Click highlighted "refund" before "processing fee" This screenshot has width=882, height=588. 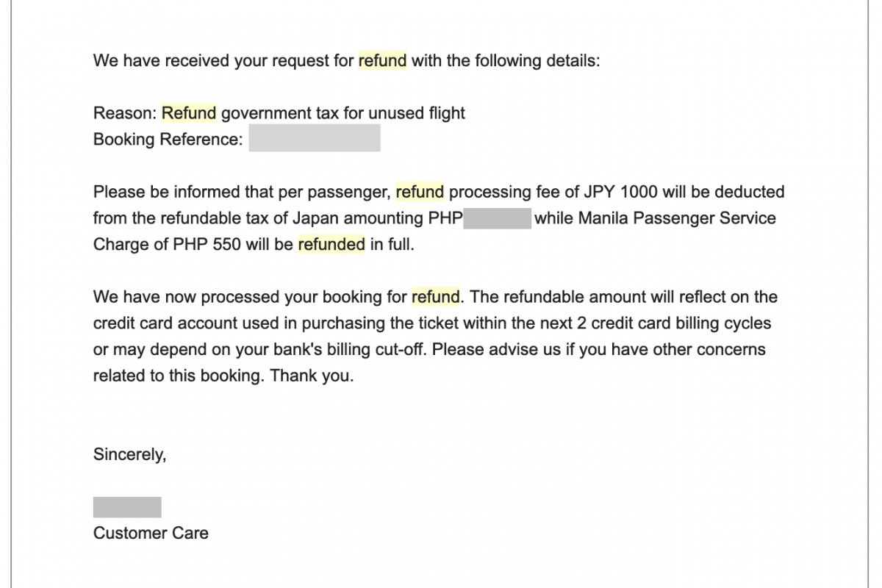[420, 192]
